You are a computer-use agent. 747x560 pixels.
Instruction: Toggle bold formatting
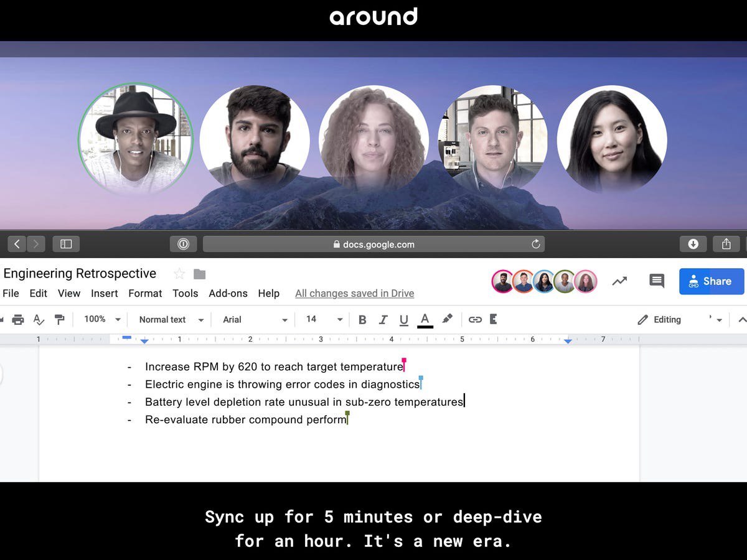click(x=362, y=320)
